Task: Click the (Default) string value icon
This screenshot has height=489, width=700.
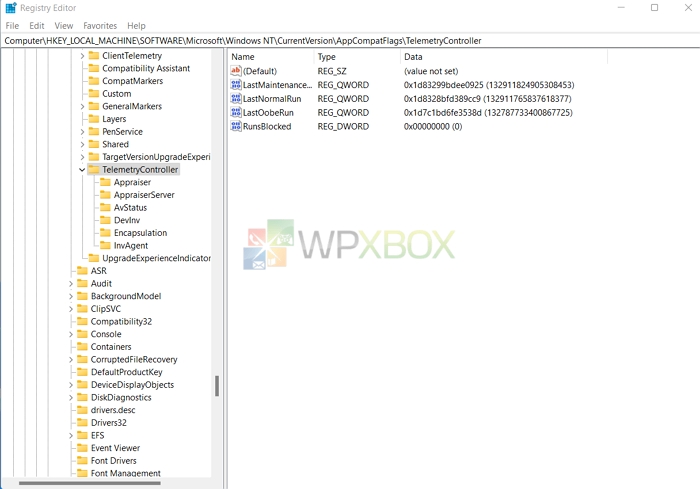Action: click(x=236, y=71)
